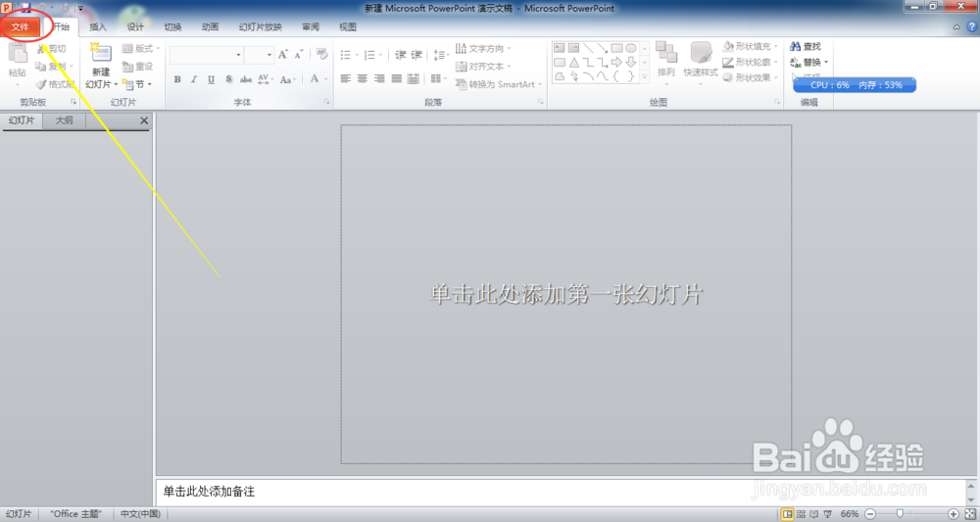Open the 动画 animations tab
The height and width of the screenshot is (522, 980).
click(x=210, y=26)
